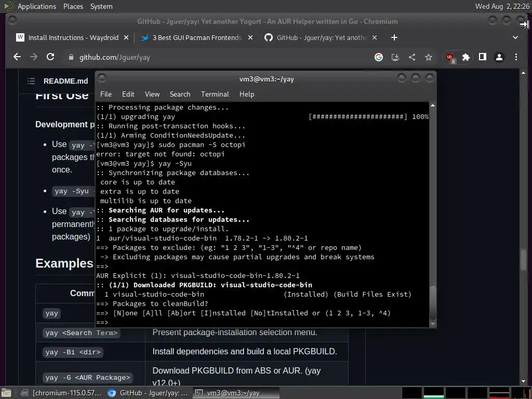Go forward in Chromium browser

[x=34, y=57]
